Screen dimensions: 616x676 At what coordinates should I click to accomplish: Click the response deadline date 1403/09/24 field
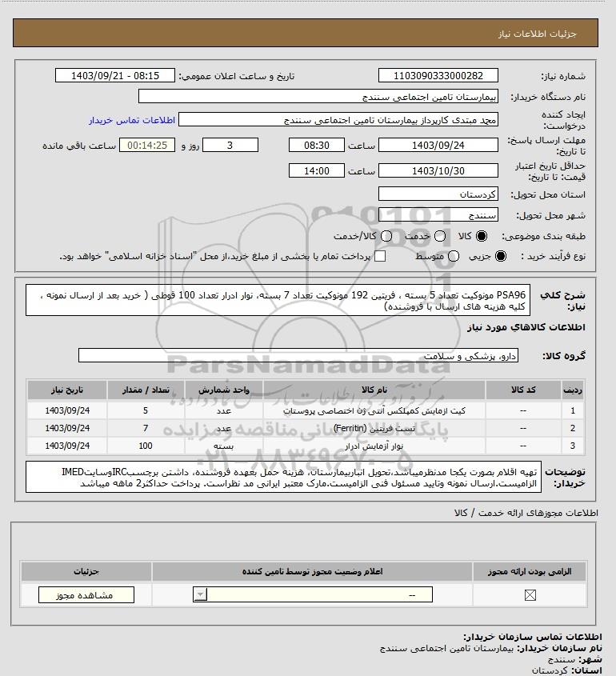point(438,146)
